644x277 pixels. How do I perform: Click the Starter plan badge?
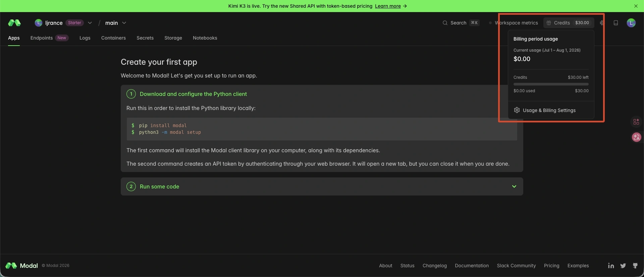(x=74, y=23)
